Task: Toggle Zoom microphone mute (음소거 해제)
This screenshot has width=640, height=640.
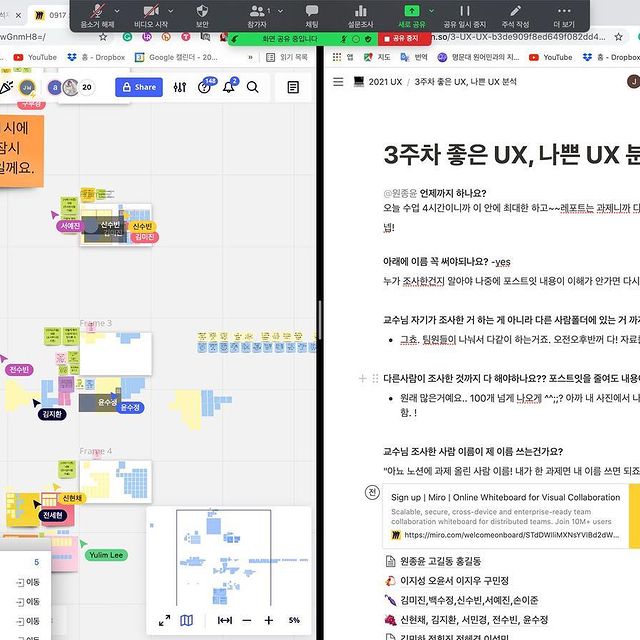Action: click(97, 15)
